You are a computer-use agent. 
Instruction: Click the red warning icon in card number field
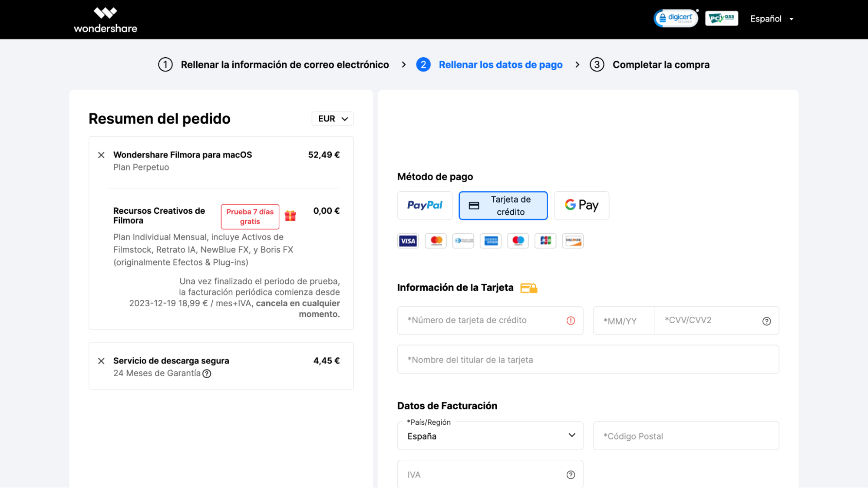pos(571,321)
